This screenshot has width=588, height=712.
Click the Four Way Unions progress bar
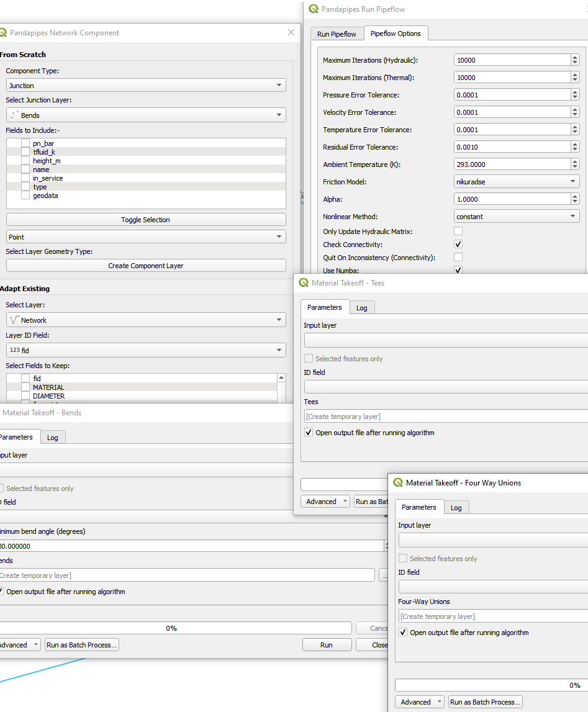tap(491, 685)
